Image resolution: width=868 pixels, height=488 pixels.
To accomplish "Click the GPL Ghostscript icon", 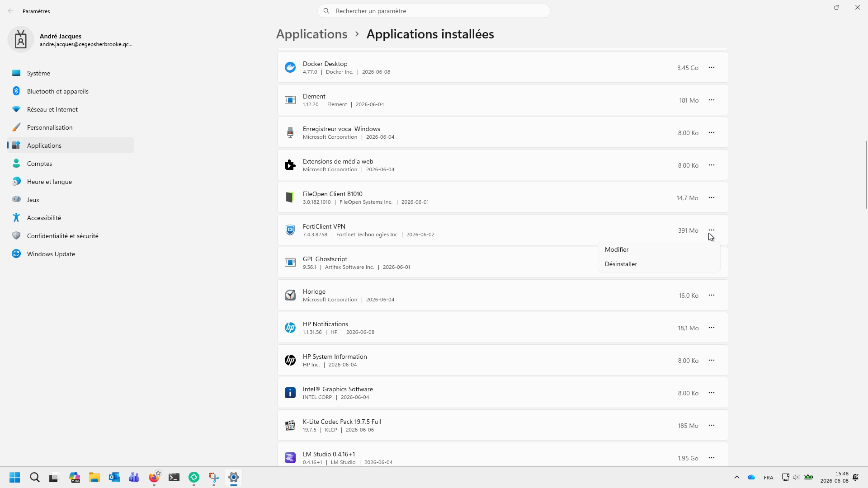I will [x=290, y=263].
